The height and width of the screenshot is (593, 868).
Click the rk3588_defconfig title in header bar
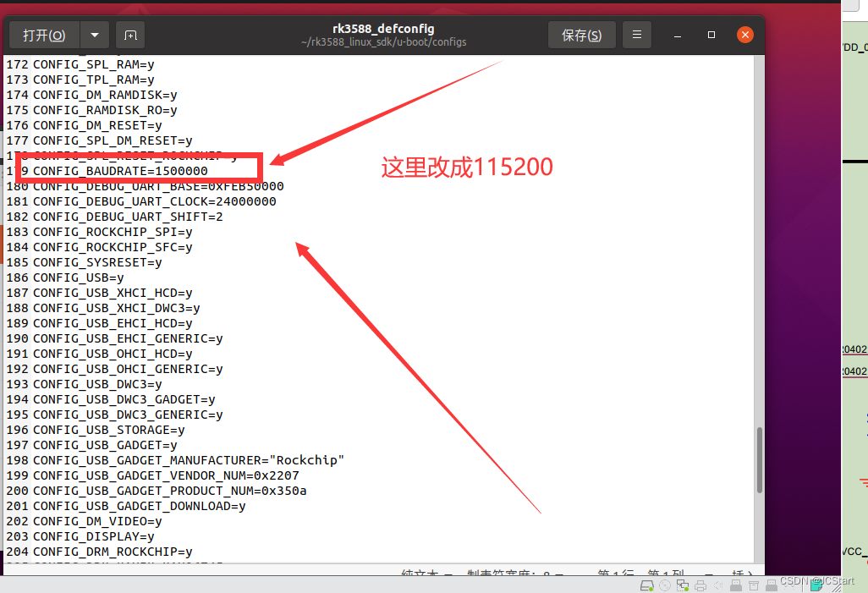(x=383, y=29)
